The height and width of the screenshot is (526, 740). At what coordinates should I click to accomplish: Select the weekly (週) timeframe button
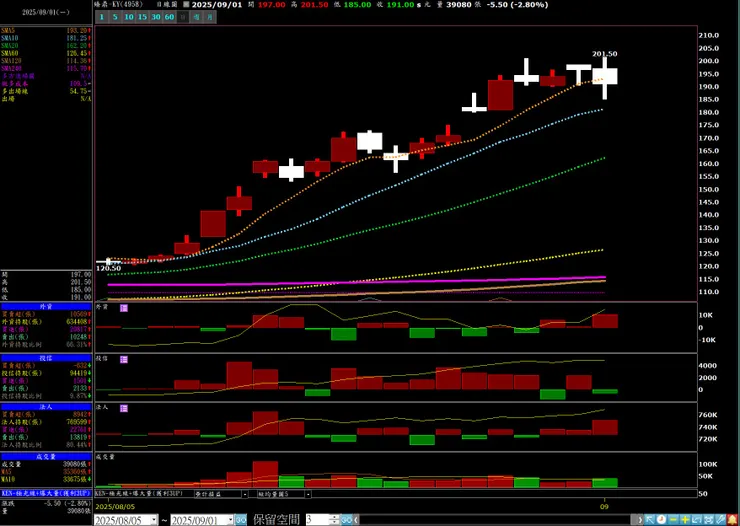pyautogui.click(x=196, y=17)
